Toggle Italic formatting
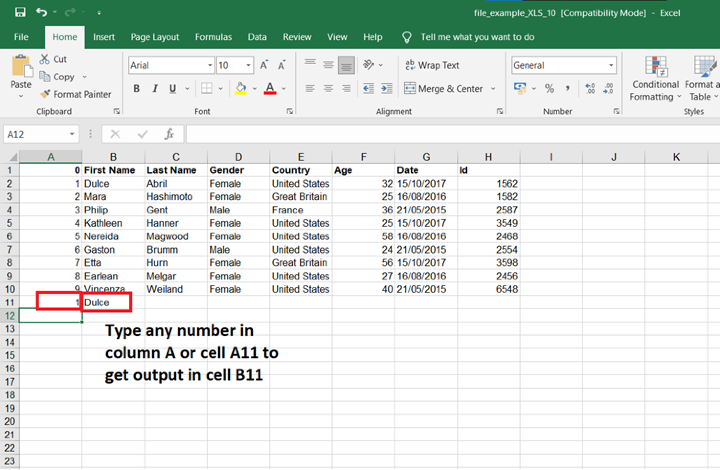This screenshot has width=720, height=470. [156, 89]
